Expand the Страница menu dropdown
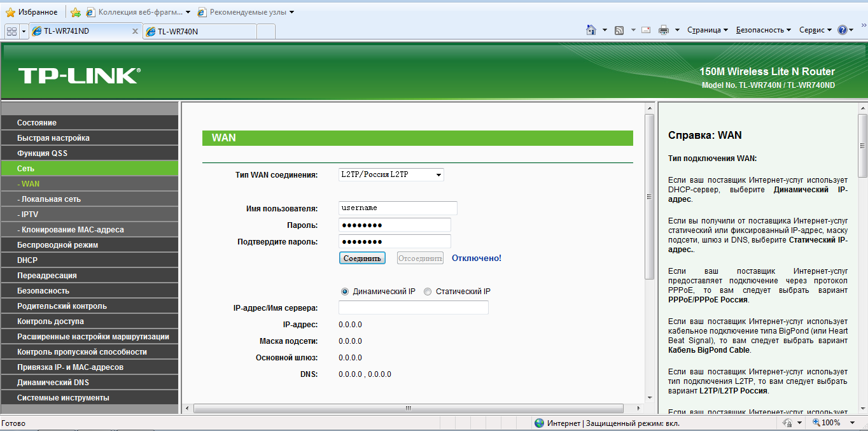The image size is (868, 431). (x=707, y=30)
